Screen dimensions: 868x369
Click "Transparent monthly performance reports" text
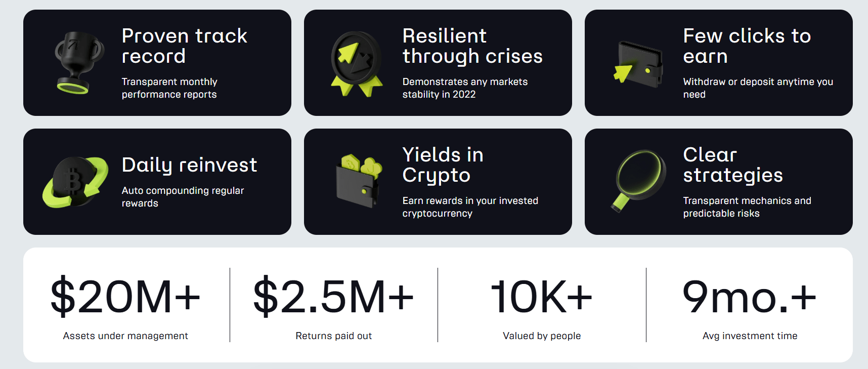click(169, 88)
